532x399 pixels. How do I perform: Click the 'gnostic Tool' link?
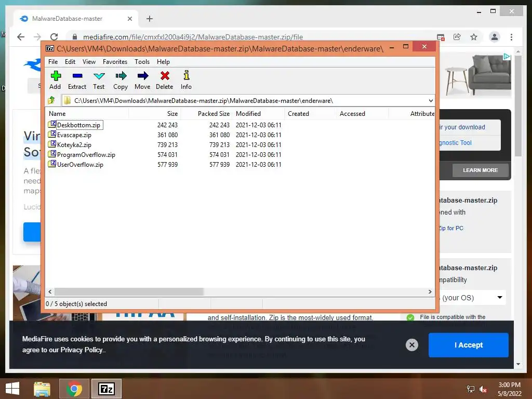pos(455,143)
